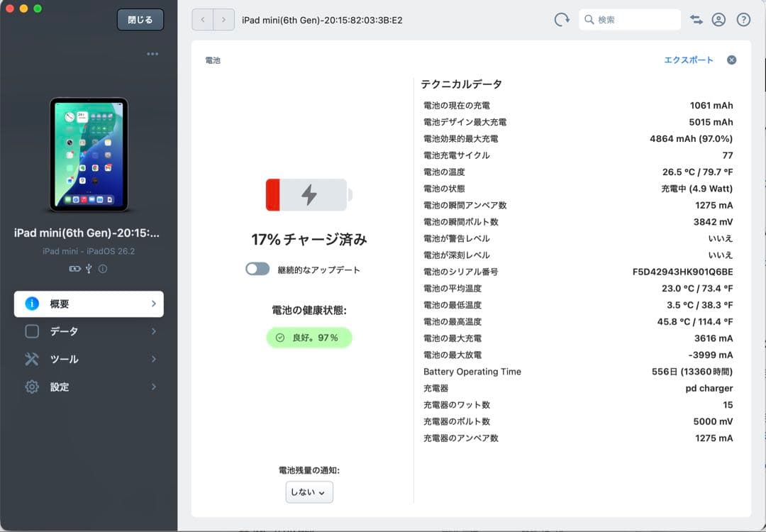
Task: Open the しない notification dropdown
Action: pos(309,492)
